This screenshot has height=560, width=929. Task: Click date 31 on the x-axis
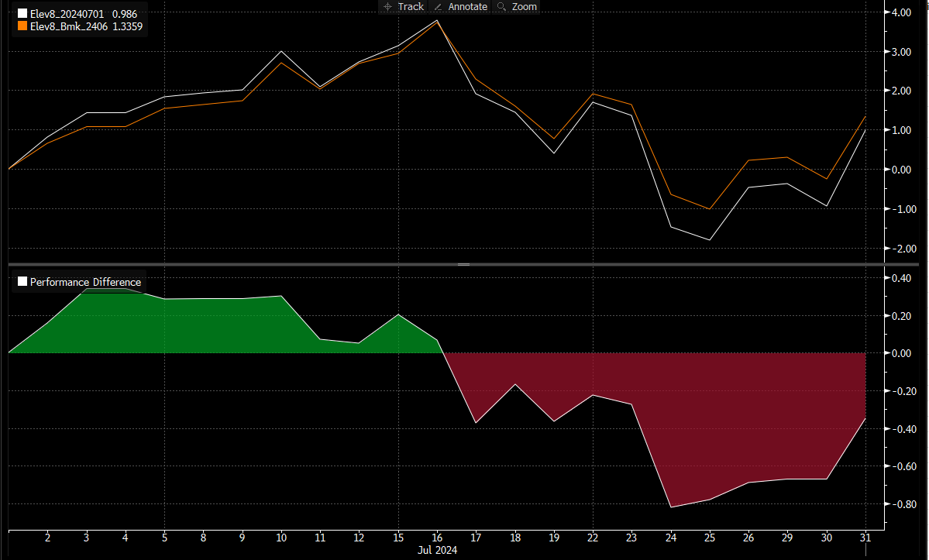(x=865, y=538)
